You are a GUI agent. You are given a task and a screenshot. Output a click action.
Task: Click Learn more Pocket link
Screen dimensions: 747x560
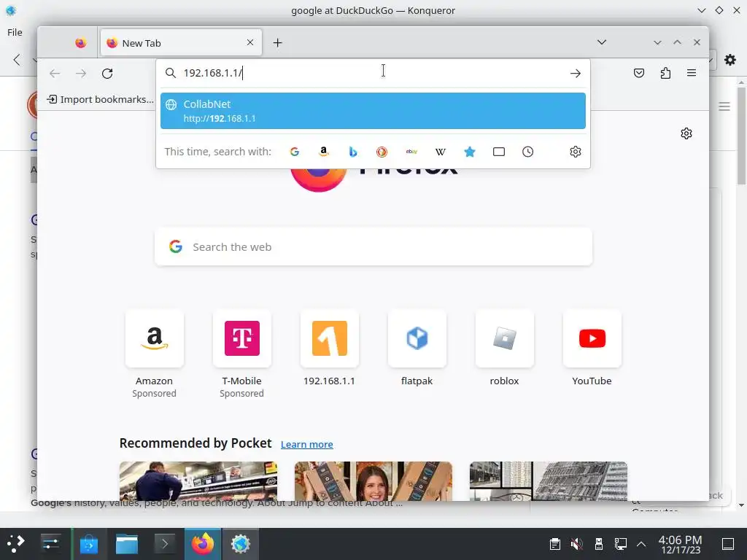tap(307, 444)
